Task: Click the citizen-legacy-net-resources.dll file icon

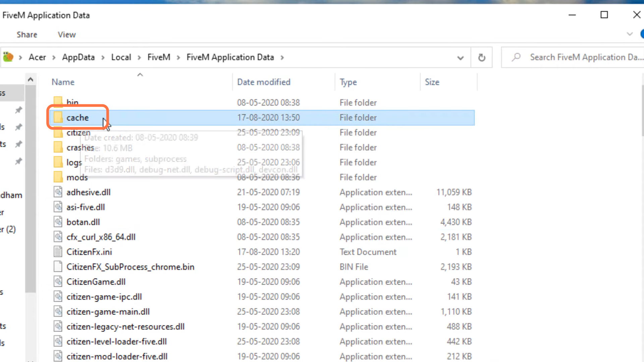Action: click(x=58, y=326)
